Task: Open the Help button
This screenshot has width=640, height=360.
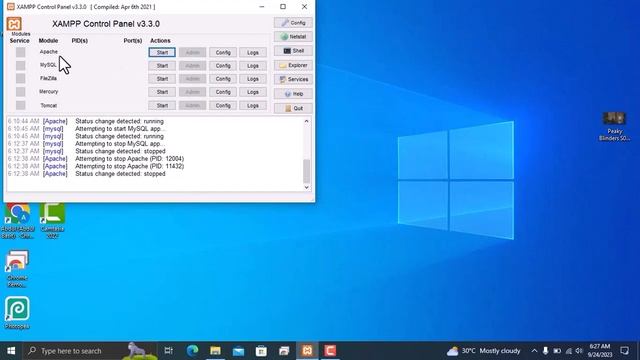Action: (x=293, y=94)
